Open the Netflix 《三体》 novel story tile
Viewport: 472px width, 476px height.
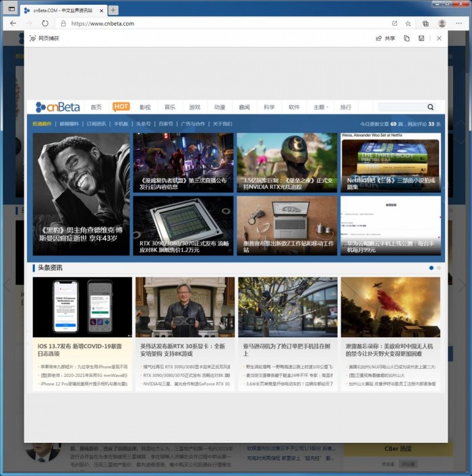(390, 162)
